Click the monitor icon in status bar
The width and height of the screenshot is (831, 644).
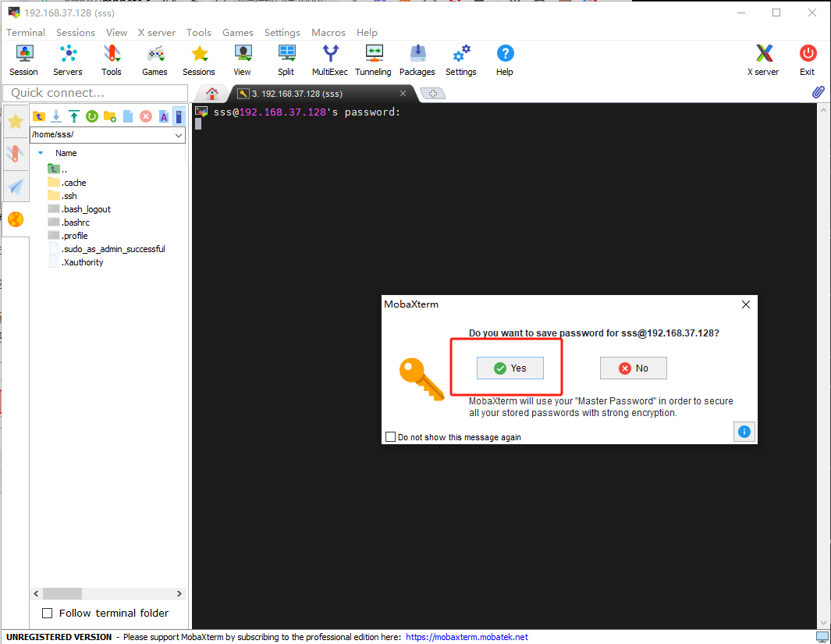pos(822,636)
